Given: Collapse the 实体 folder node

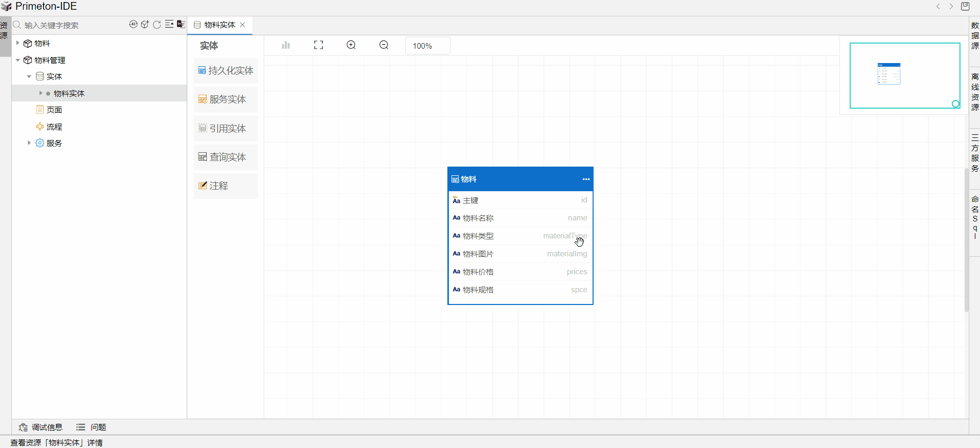Looking at the screenshot, I should pyautogui.click(x=29, y=76).
